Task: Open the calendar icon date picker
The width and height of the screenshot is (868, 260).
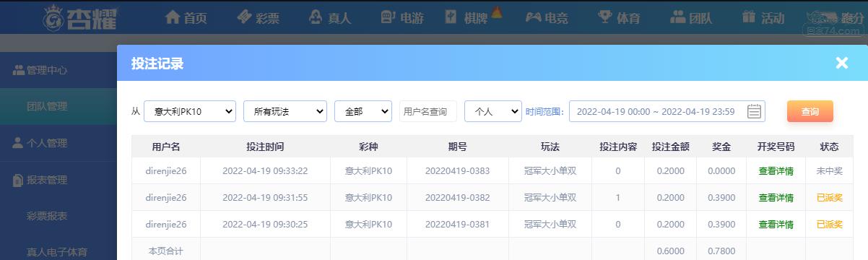Action: coord(754,111)
